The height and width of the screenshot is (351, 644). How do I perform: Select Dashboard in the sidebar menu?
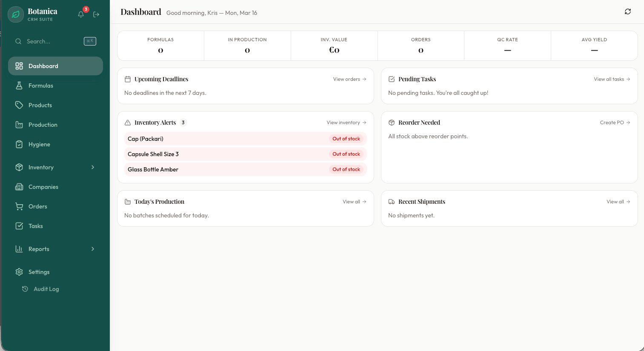point(43,66)
